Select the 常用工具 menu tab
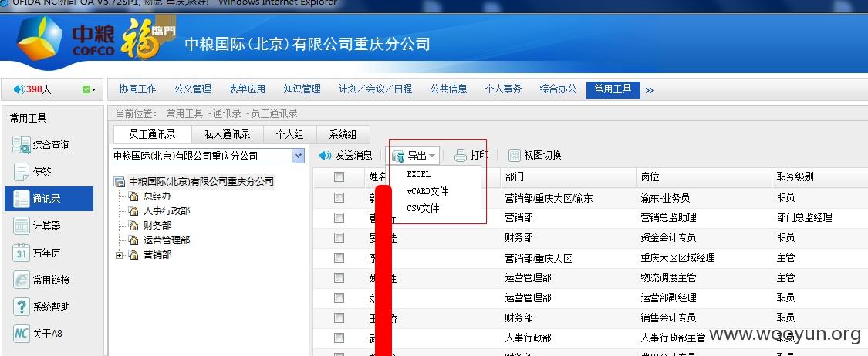This screenshot has width=868, height=356. 613,89
